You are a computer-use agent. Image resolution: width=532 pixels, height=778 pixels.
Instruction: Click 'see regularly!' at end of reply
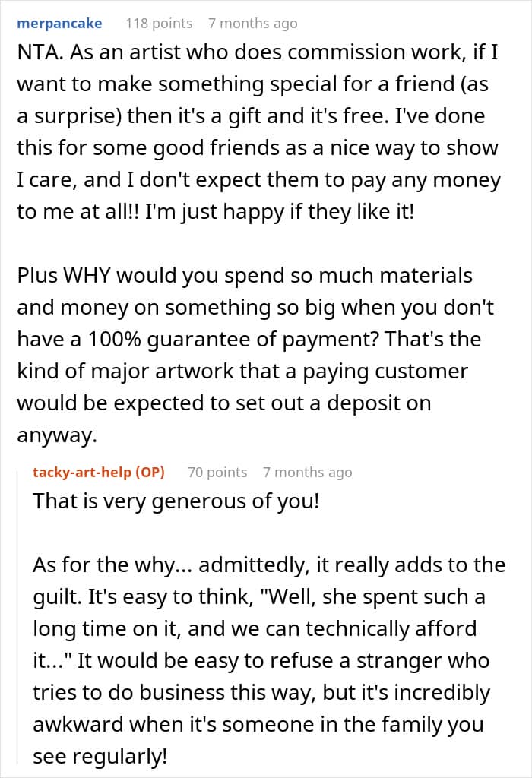click(100, 757)
